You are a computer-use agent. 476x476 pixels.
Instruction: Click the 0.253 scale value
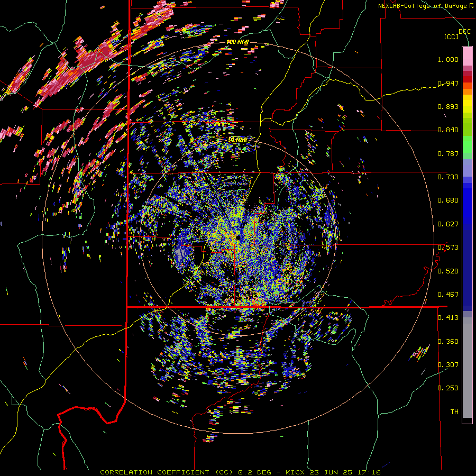coord(448,388)
